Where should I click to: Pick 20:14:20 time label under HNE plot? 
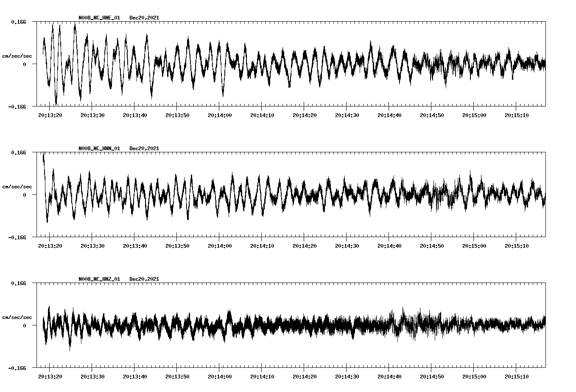coord(305,115)
